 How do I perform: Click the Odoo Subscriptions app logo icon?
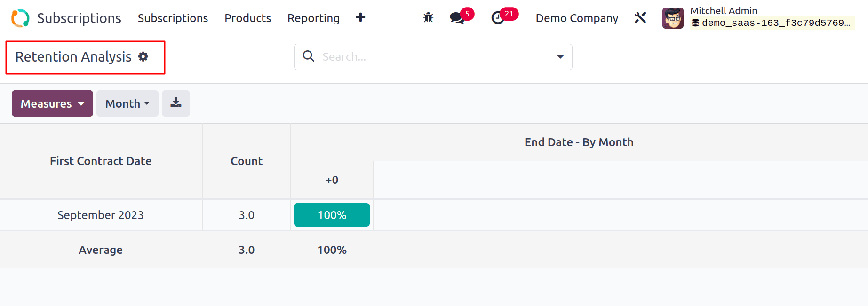click(20, 18)
